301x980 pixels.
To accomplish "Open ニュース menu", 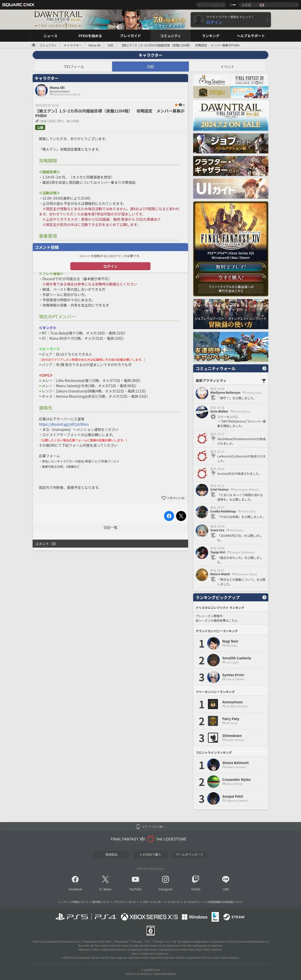I will [50, 36].
